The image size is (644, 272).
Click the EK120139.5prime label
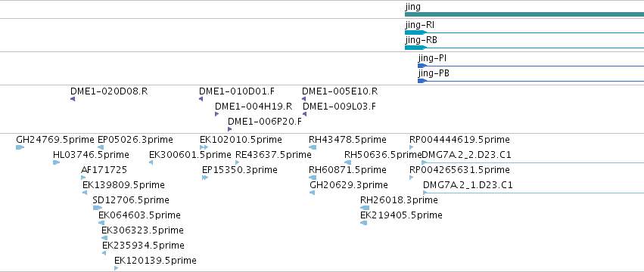tap(155, 261)
